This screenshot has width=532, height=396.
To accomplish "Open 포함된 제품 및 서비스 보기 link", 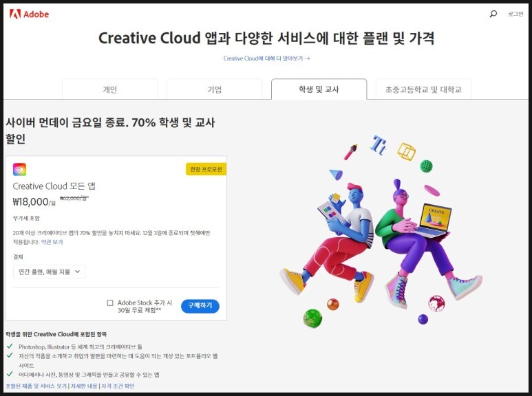I will [36, 386].
